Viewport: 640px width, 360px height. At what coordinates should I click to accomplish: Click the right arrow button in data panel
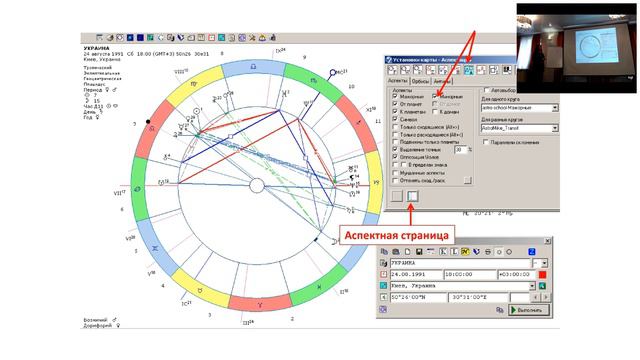point(546,297)
